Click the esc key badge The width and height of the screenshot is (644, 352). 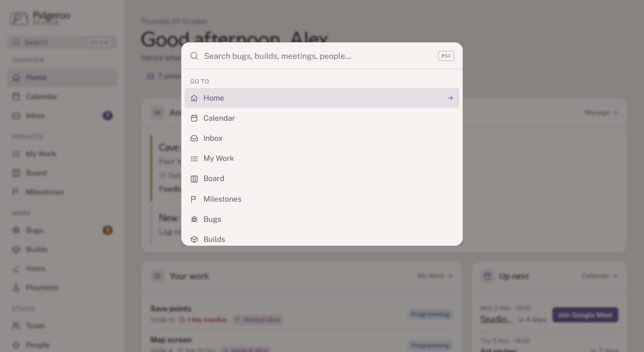[446, 56]
